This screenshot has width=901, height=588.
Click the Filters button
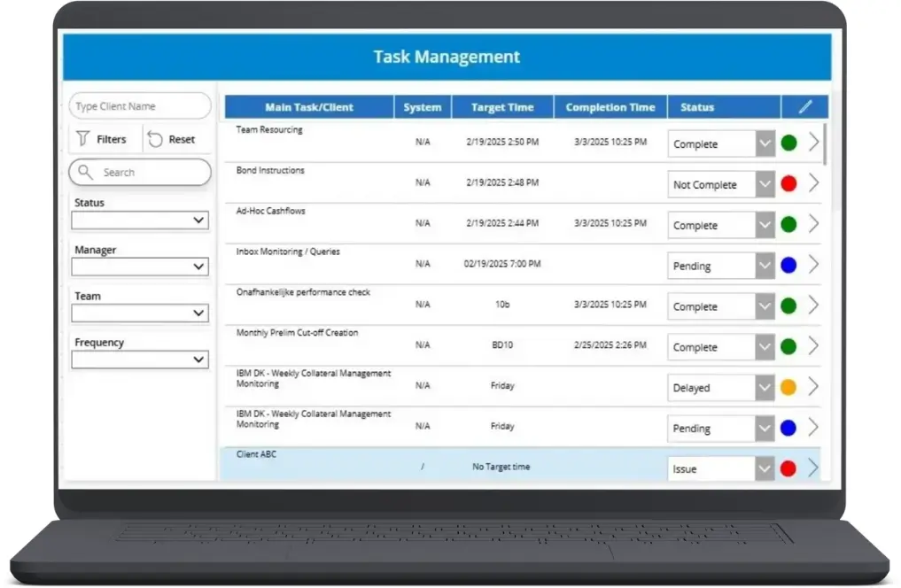(x=104, y=138)
